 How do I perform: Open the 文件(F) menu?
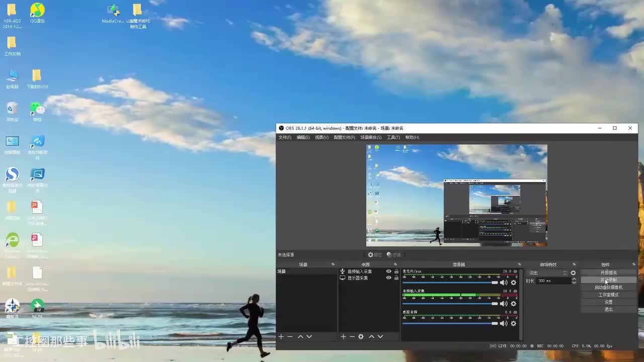pyautogui.click(x=285, y=137)
